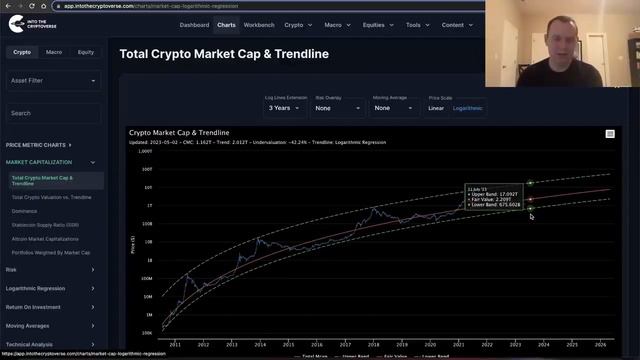Click the padlock site info icon
The height and width of the screenshot is (360, 640).
[x=58, y=6]
